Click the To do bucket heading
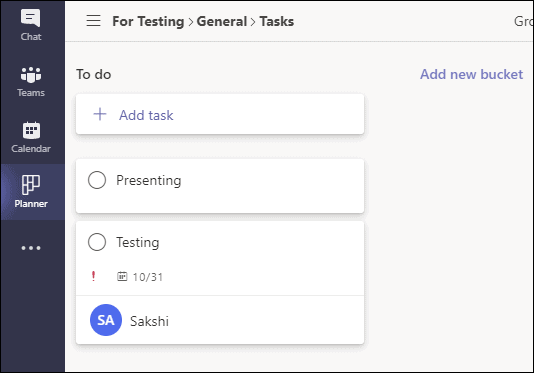Viewport: 534px width, 373px height. (x=94, y=74)
